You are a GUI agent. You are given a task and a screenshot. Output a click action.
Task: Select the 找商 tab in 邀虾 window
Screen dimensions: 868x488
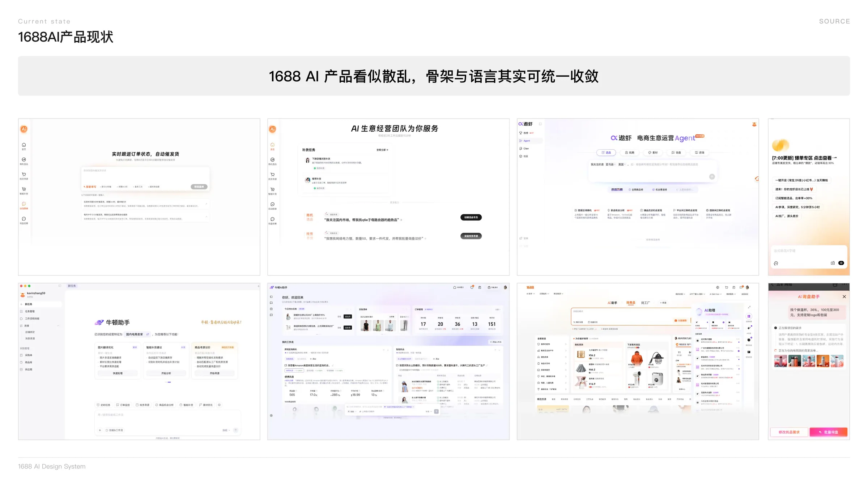[630, 153]
